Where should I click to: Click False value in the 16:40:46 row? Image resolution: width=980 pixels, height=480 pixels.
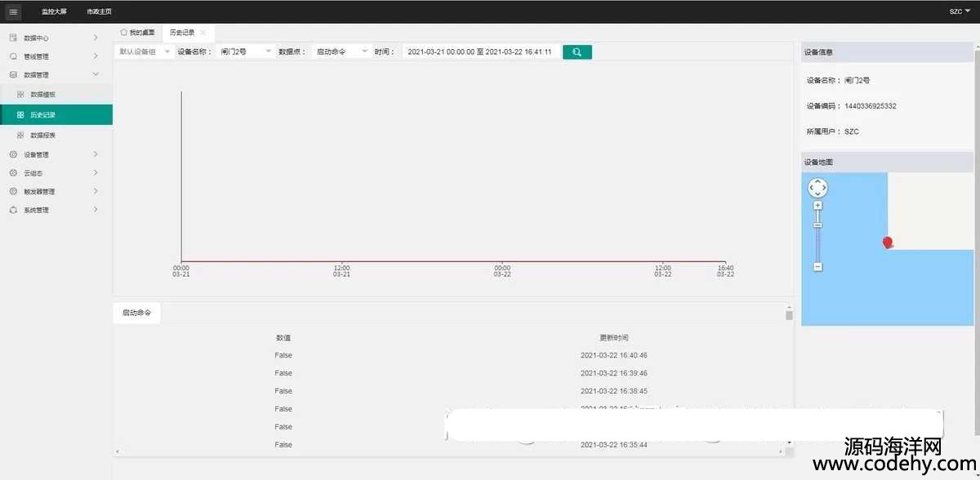pos(283,355)
